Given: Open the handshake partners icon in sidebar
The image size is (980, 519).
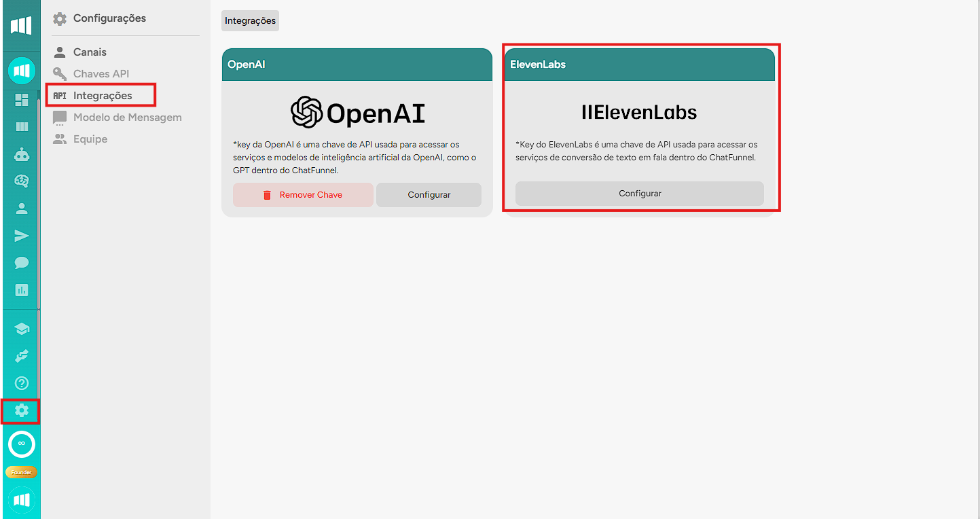Looking at the screenshot, I should click(x=22, y=356).
